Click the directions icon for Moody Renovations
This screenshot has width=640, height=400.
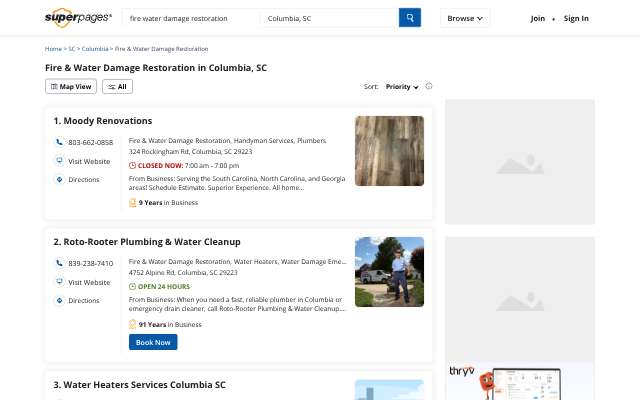[59, 179]
